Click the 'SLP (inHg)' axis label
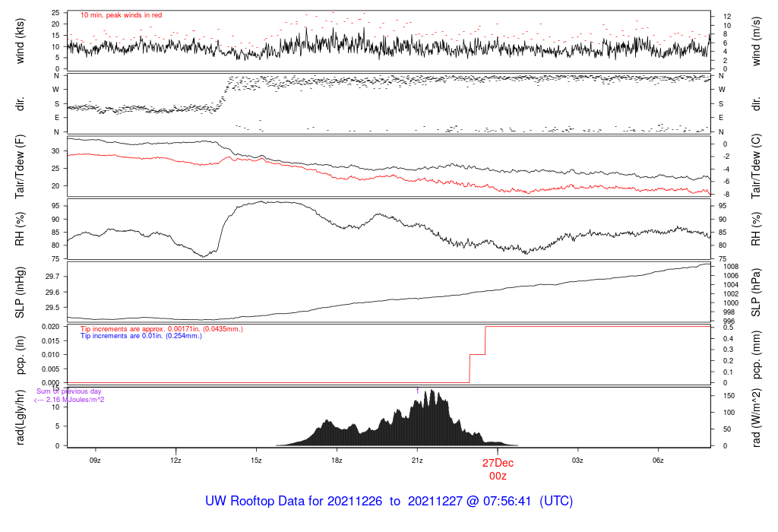The height and width of the screenshot is (532, 778). pos(20,293)
